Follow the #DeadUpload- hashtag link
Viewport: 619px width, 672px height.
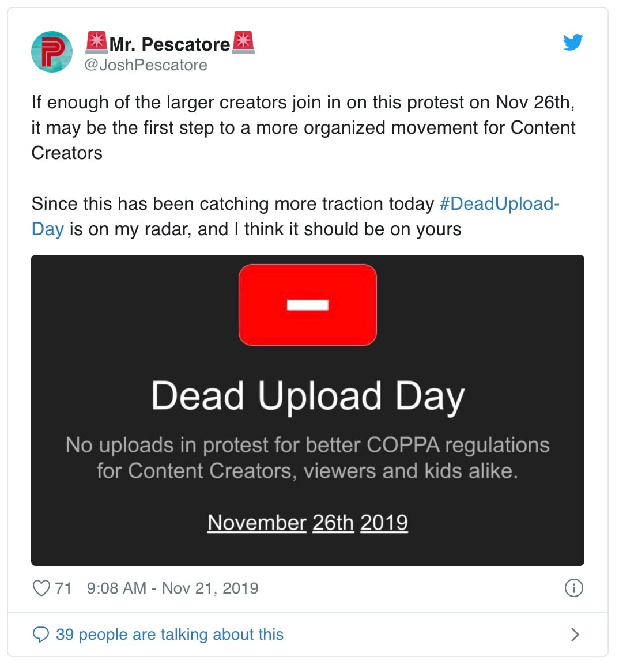pos(500,204)
